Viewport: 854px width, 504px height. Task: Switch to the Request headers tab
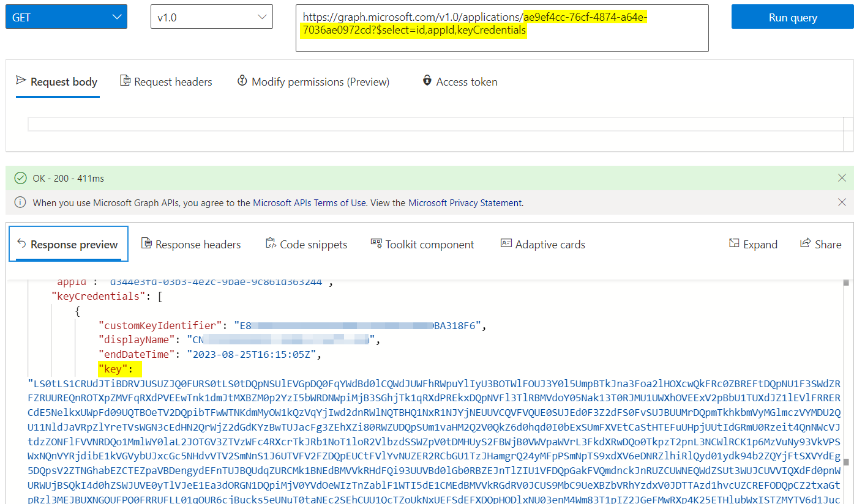tap(166, 82)
